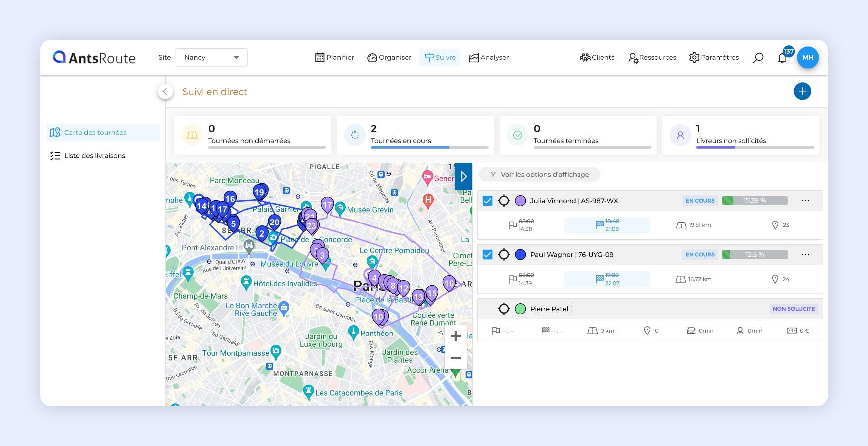Image resolution: width=868 pixels, height=446 pixels.
Task: Click Julia Virmond distance 19,51 km
Action: 694,225
